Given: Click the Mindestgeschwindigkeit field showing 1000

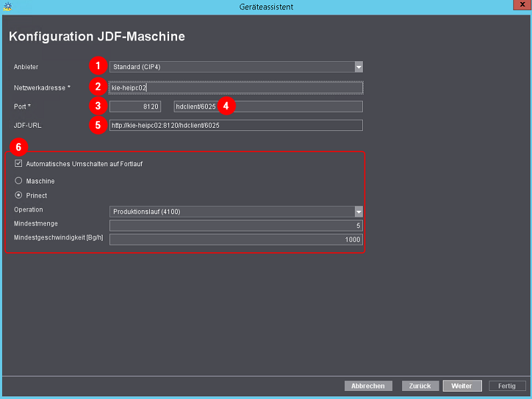Looking at the screenshot, I should pos(236,239).
